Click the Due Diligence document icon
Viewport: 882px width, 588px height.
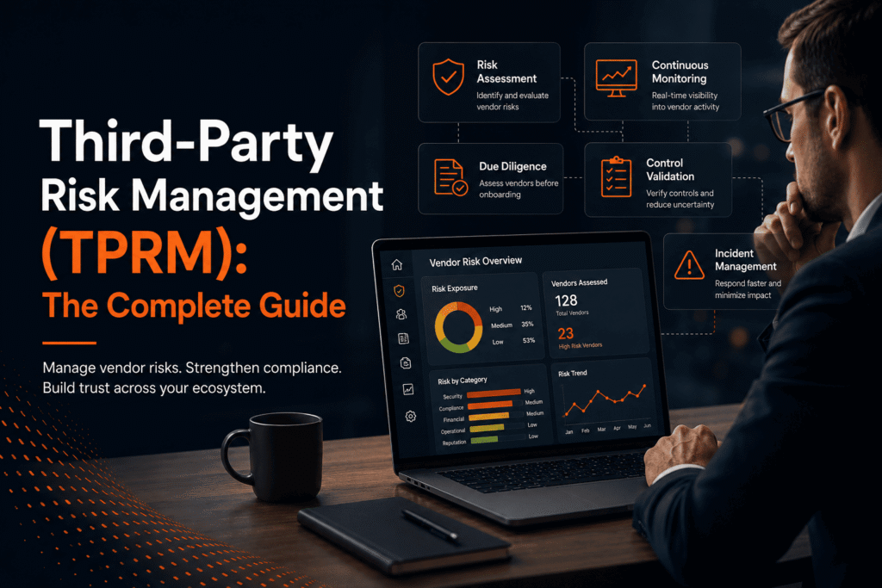450,177
